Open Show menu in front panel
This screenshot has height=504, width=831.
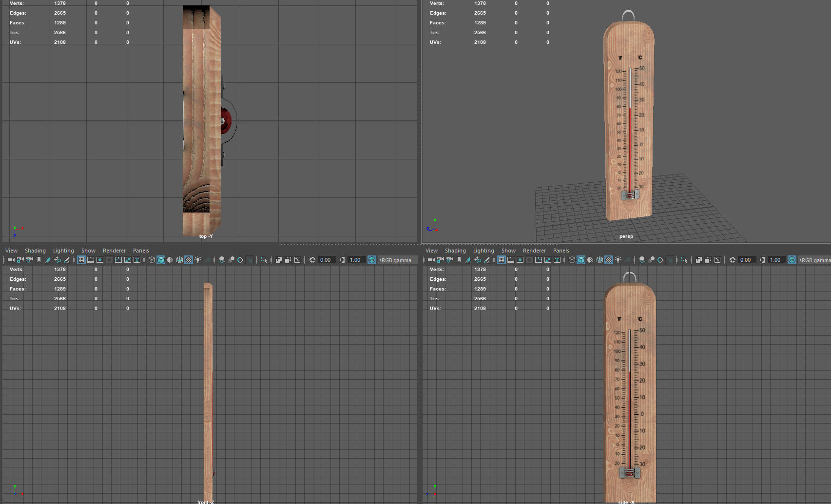pos(88,251)
